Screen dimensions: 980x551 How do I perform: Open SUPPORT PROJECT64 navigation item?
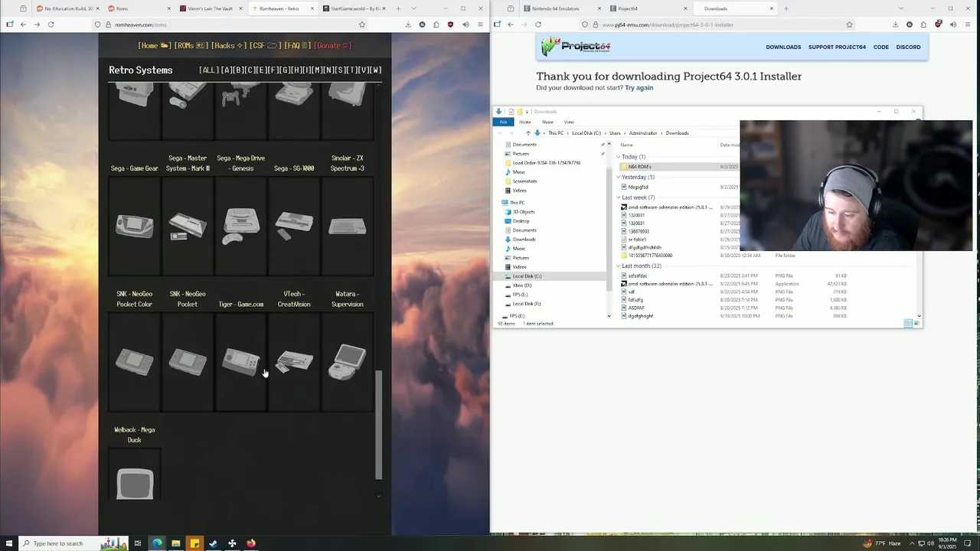pyautogui.click(x=837, y=47)
